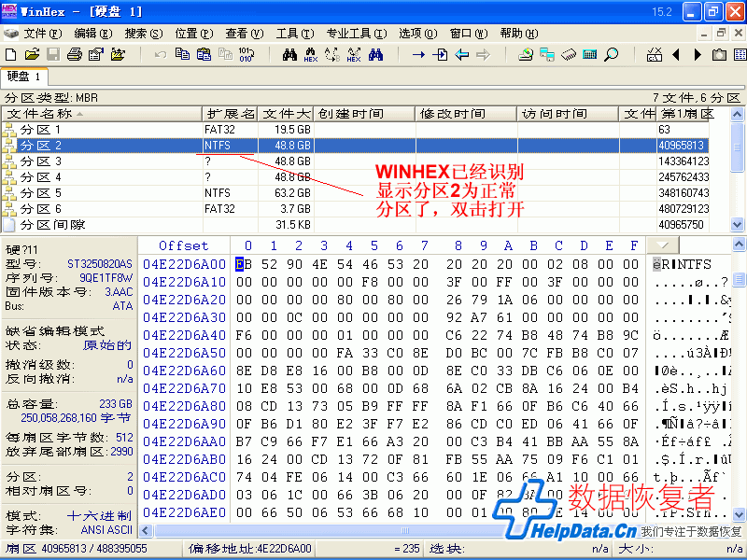Click the Calculator toolbar icon
747x560 pixels.
(590, 54)
